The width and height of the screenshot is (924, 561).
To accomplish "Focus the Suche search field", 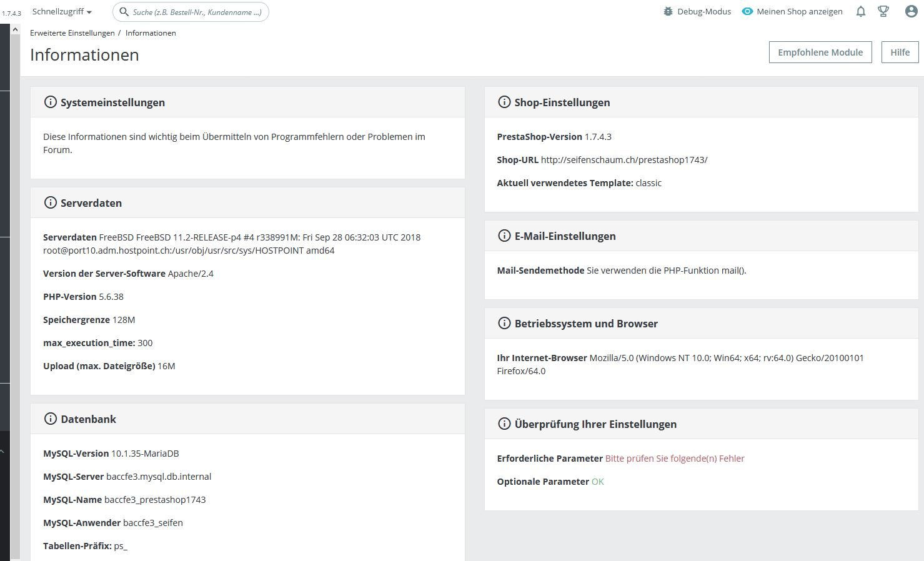I will [x=197, y=12].
